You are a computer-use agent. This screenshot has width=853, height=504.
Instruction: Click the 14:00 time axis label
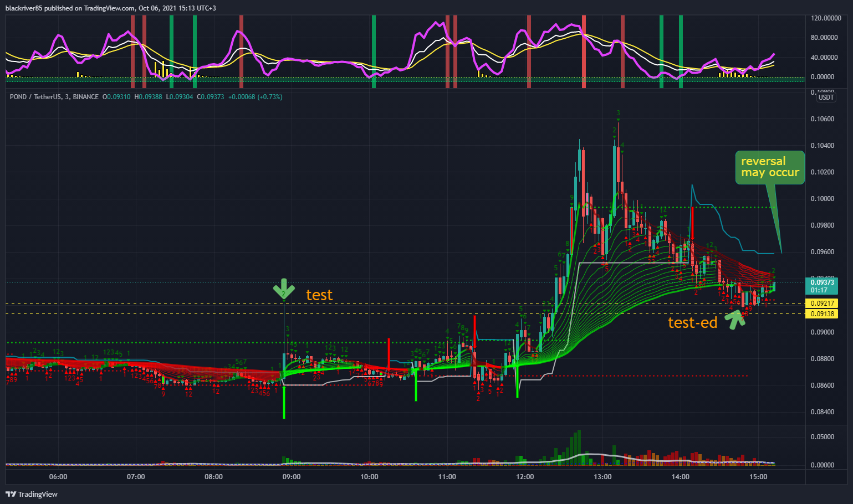(x=681, y=477)
